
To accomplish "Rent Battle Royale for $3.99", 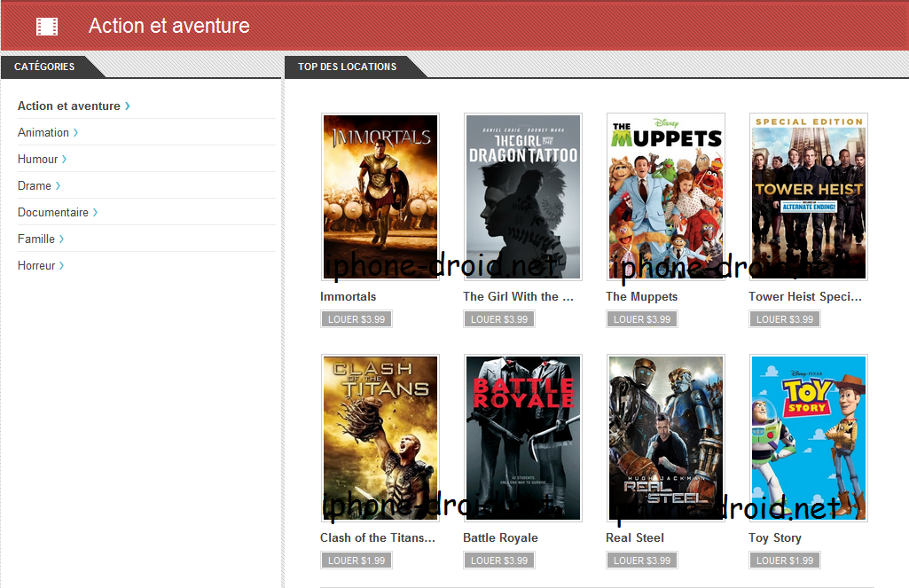I will (x=499, y=561).
